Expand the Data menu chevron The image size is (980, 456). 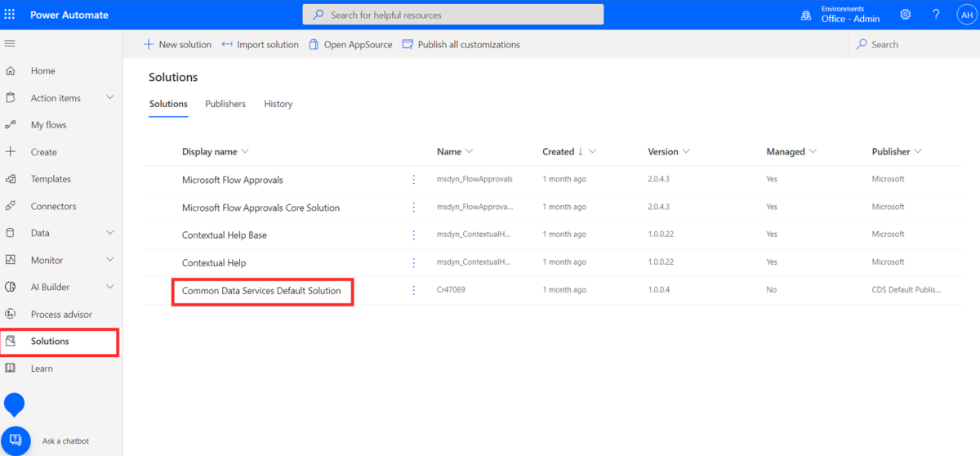(110, 233)
